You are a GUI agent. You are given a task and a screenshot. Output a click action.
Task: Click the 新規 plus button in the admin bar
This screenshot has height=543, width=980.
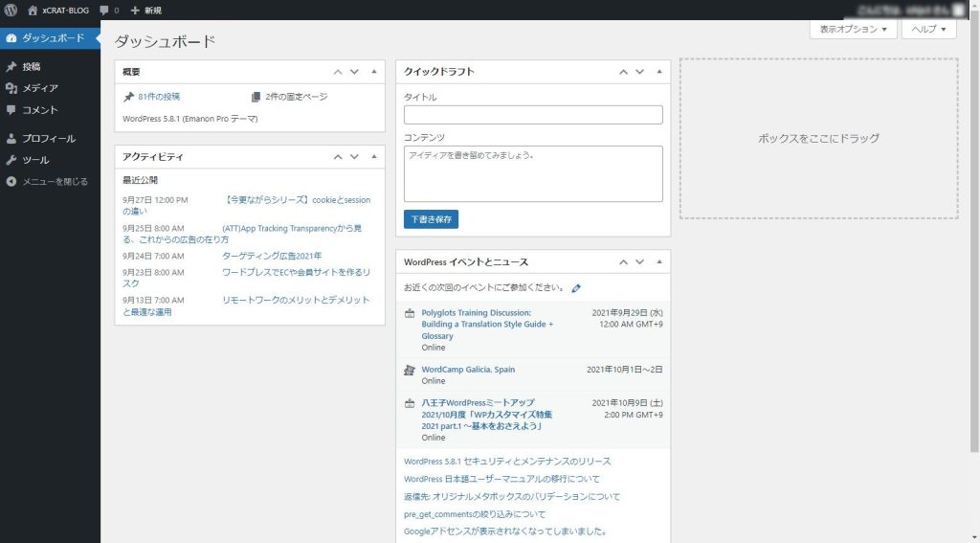[145, 10]
